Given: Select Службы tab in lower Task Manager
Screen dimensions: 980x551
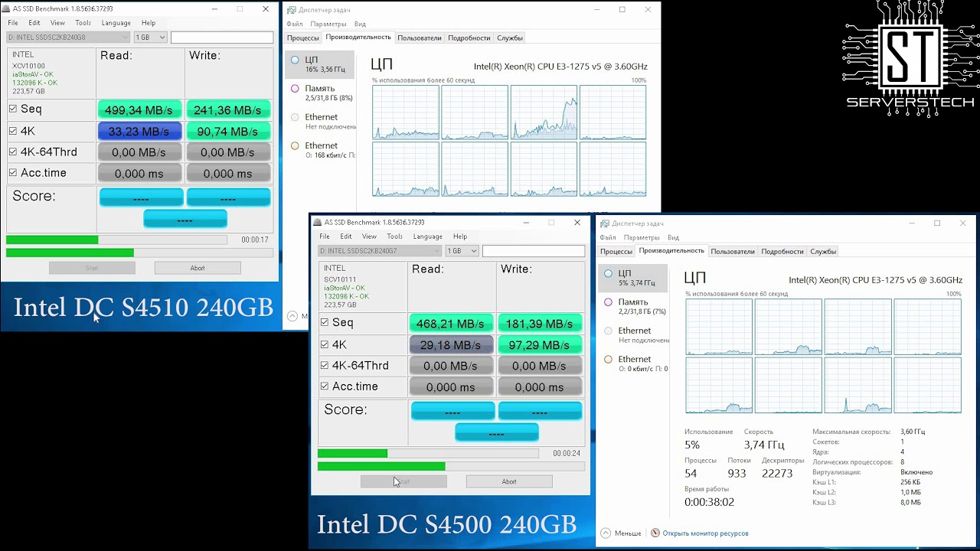Looking at the screenshot, I should pyautogui.click(x=823, y=251).
